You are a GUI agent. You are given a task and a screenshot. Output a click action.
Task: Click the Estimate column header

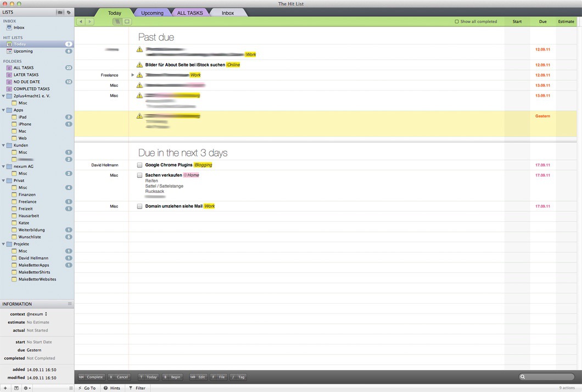click(566, 21)
